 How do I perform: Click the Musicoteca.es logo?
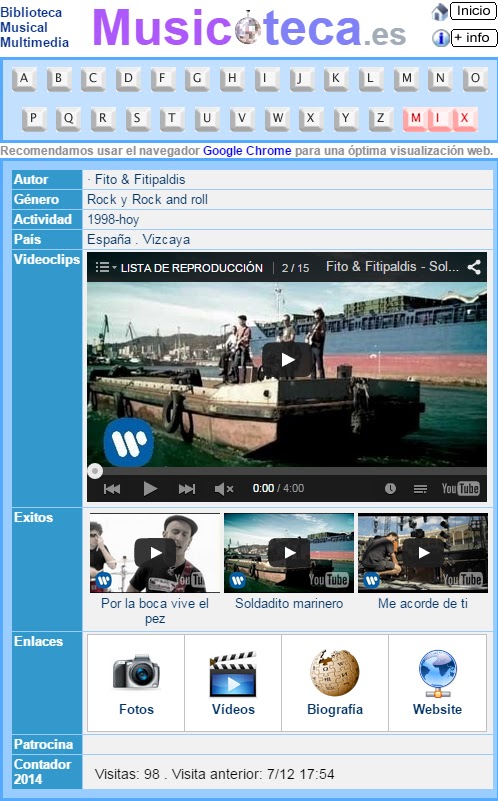[x=249, y=27]
